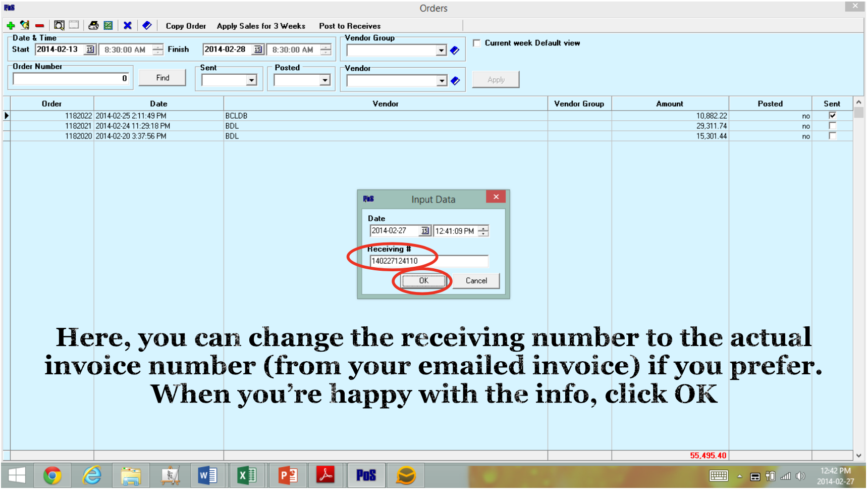Viewport: 868px width, 490px height.
Task: Open Excel from the taskbar
Action: pos(247,476)
